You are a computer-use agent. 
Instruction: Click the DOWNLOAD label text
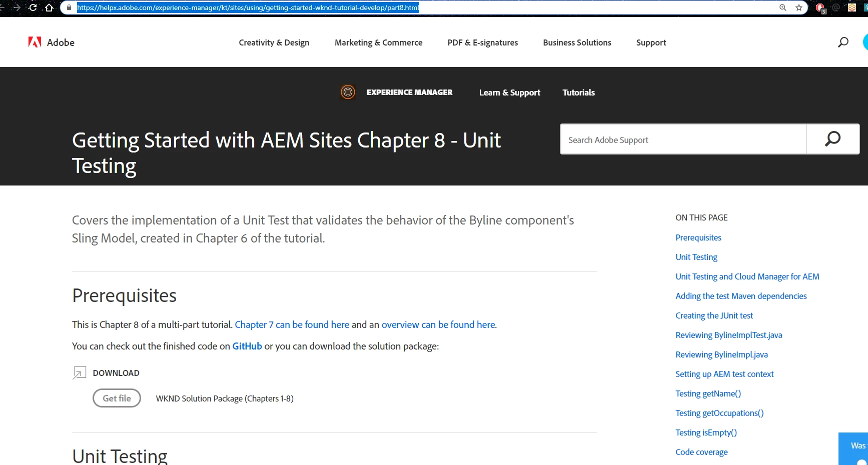click(116, 373)
